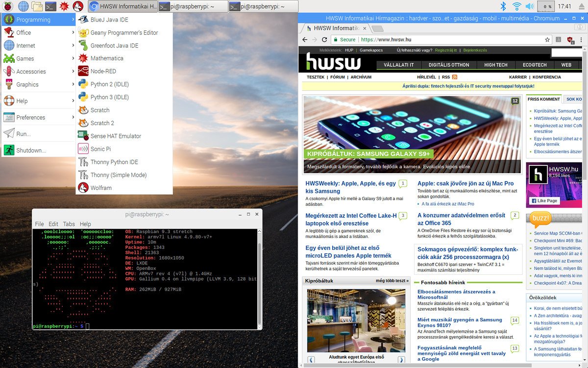This screenshot has width=588, height=368.
Task: Click the RSS feed icon on hwsw page
Action: click(455, 77)
